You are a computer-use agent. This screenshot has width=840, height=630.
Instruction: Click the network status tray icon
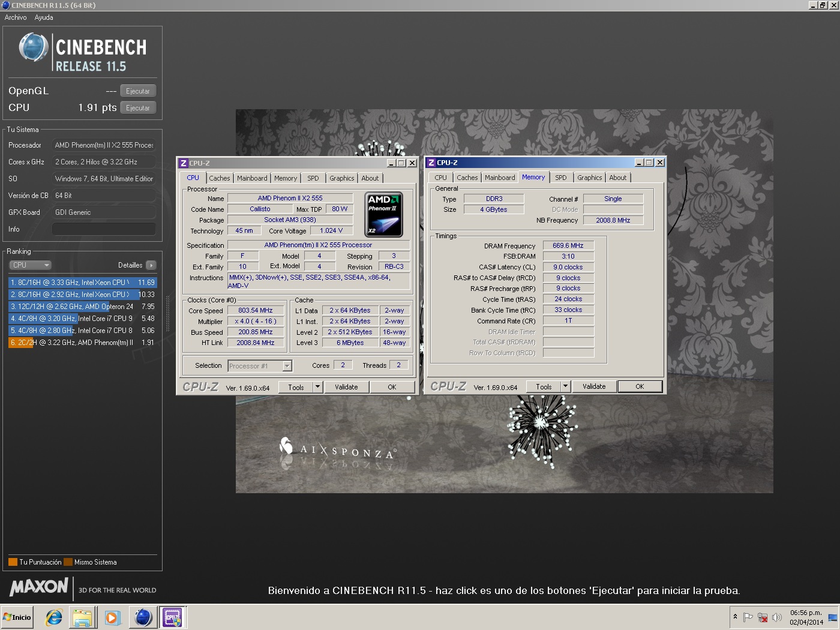click(x=763, y=617)
